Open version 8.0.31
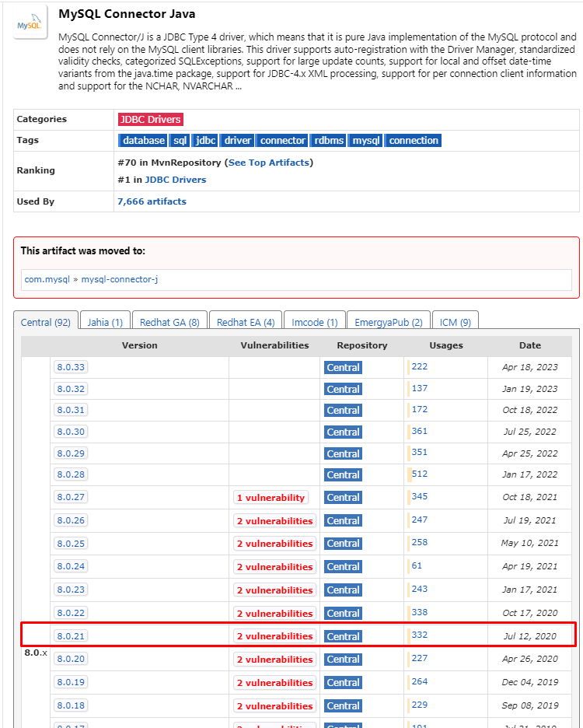The width and height of the screenshot is (583, 728). (x=71, y=410)
